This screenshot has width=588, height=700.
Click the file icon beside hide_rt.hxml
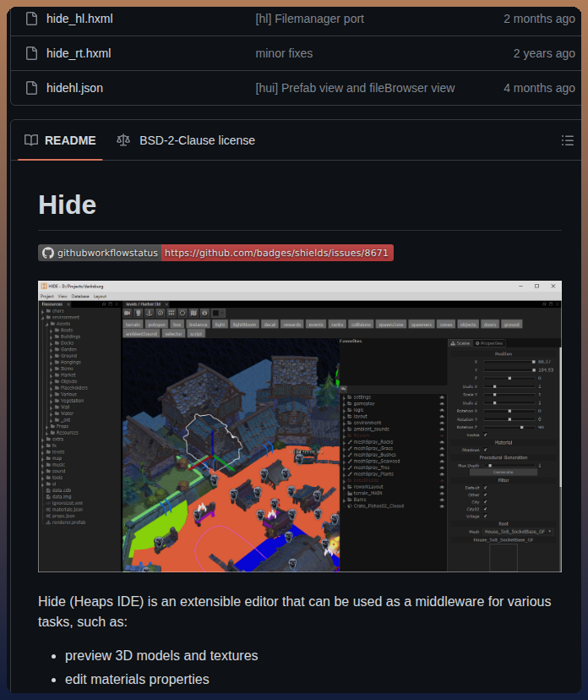(x=31, y=53)
